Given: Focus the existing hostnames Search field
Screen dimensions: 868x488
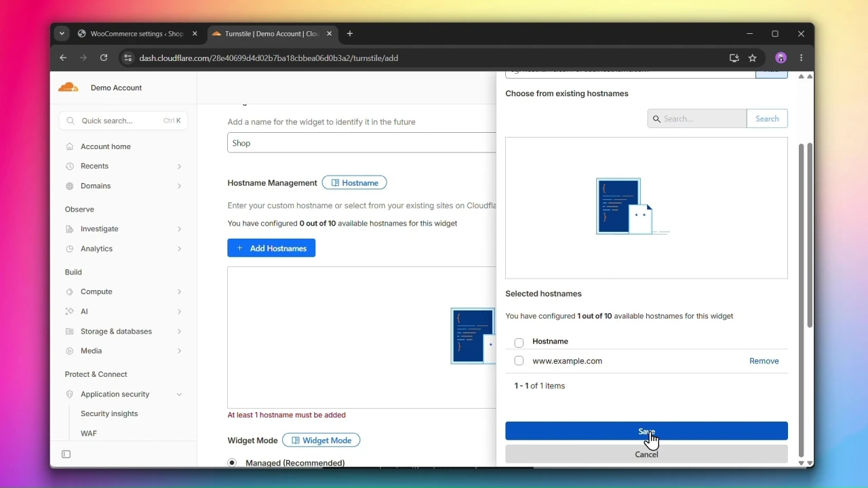Looking at the screenshot, I should [x=697, y=119].
